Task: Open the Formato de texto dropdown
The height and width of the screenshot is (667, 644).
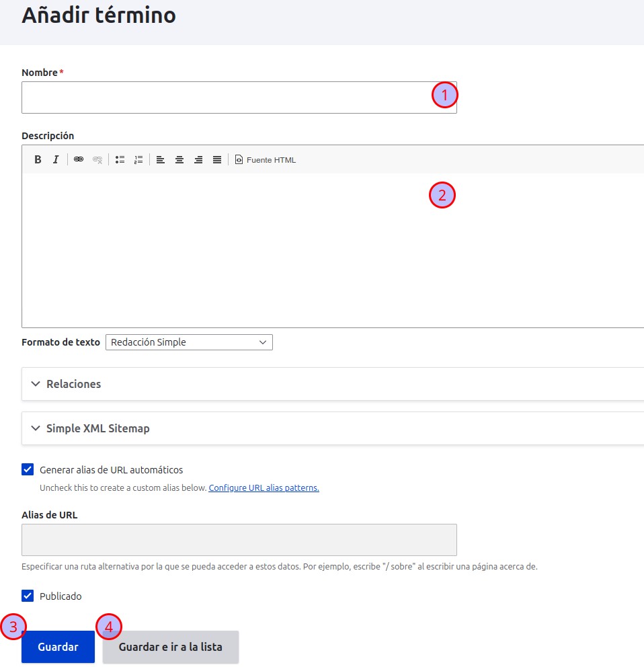Action: [x=189, y=342]
